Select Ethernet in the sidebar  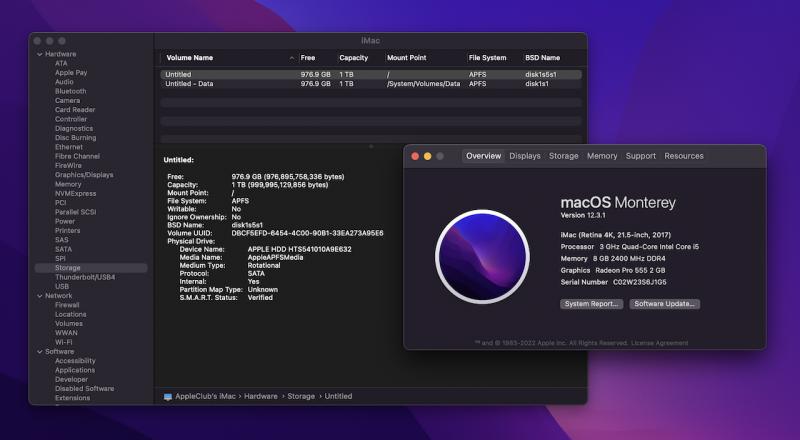[69, 147]
